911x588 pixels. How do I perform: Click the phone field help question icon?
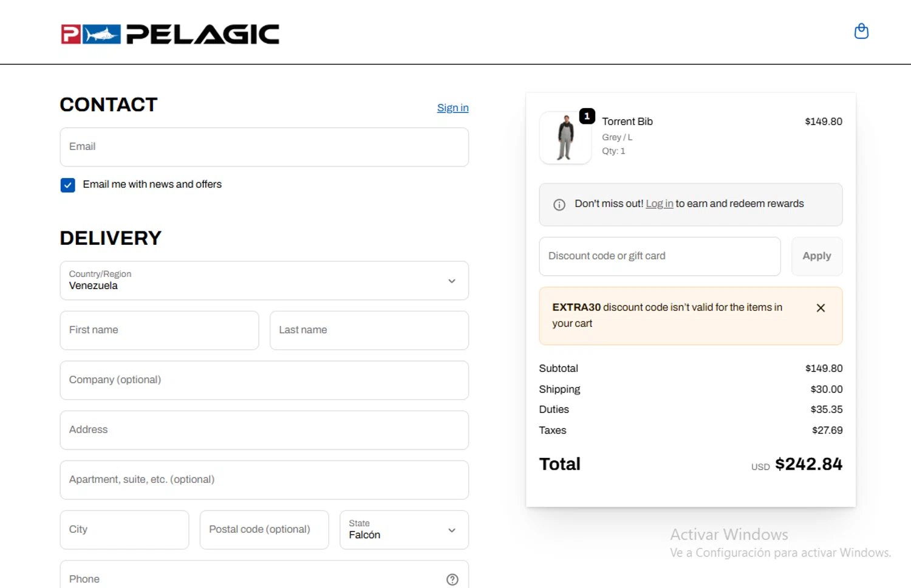point(452,579)
